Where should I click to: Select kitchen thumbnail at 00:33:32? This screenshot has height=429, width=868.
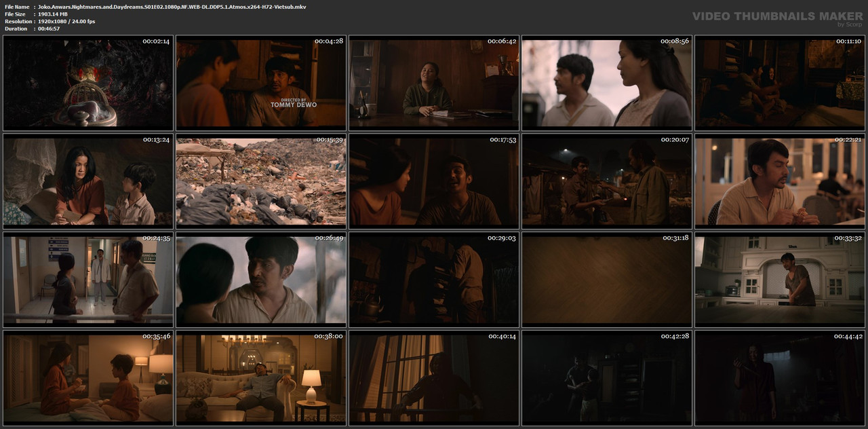pyautogui.click(x=780, y=280)
